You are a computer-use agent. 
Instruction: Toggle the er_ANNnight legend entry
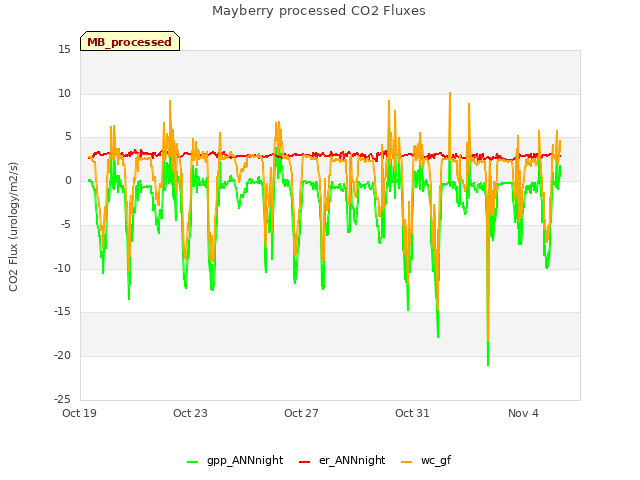(342, 460)
